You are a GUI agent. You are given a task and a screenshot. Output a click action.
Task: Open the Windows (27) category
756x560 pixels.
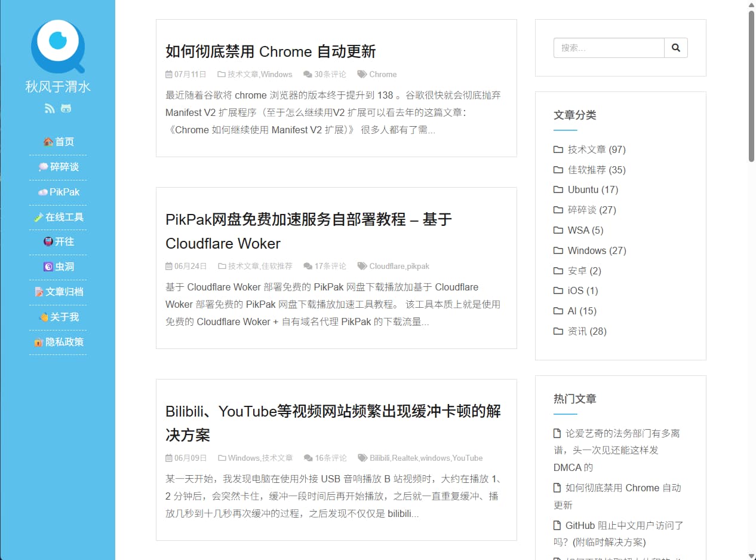(596, 250)
